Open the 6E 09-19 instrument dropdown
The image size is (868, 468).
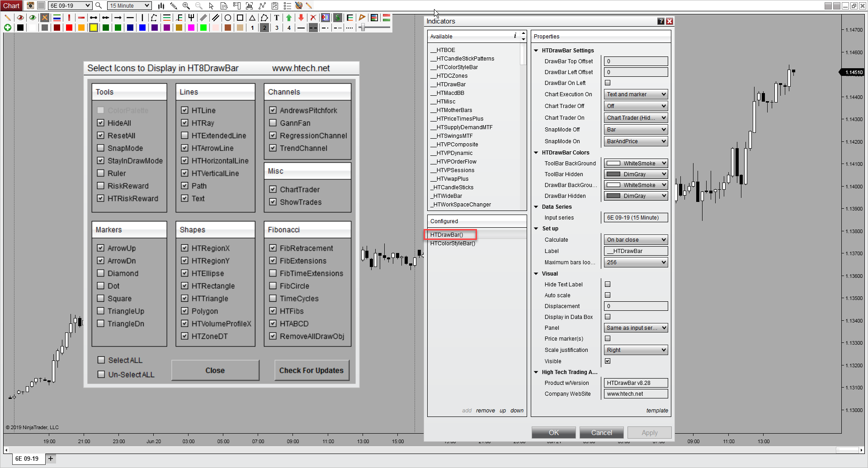coord(70,5)
